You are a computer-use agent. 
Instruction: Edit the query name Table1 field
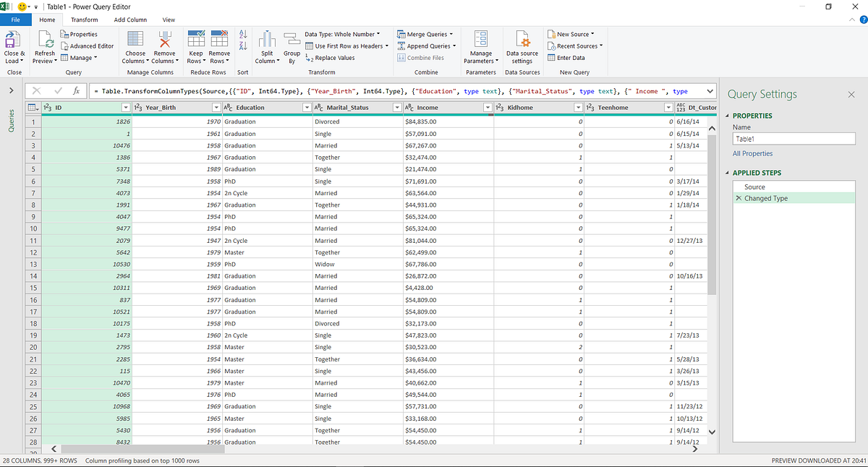[793, 138]
